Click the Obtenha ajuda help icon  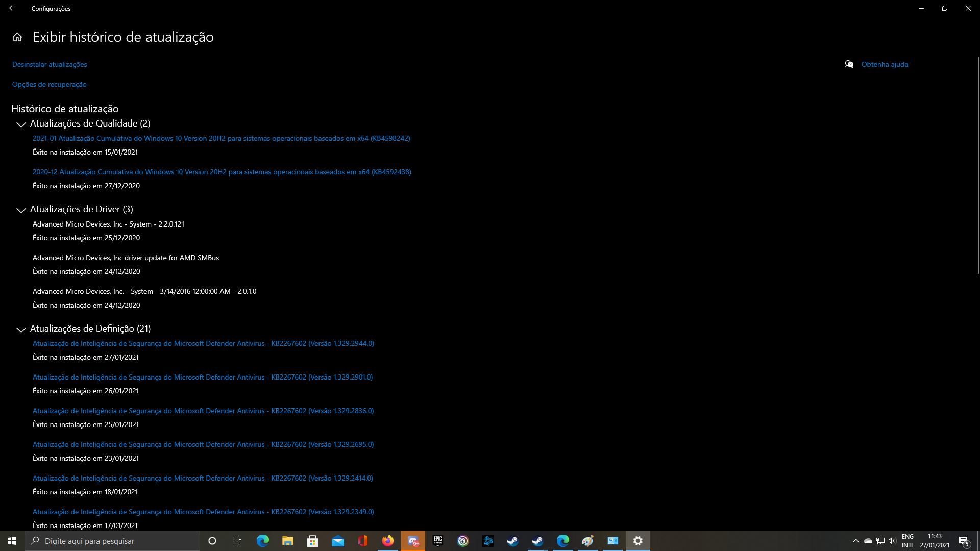pos(849,64)
